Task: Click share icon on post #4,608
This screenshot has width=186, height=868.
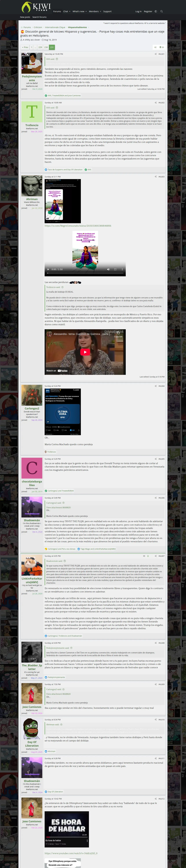Action: (156, 643)
